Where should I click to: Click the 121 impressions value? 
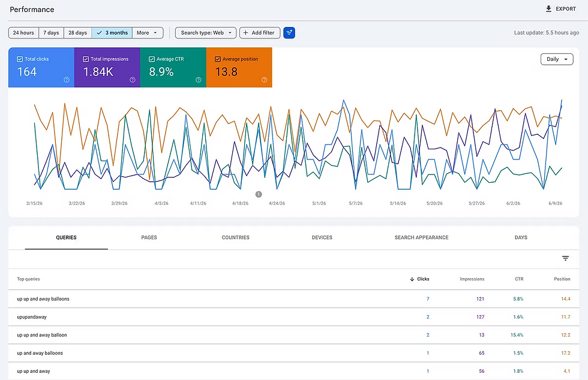(481, 298)
